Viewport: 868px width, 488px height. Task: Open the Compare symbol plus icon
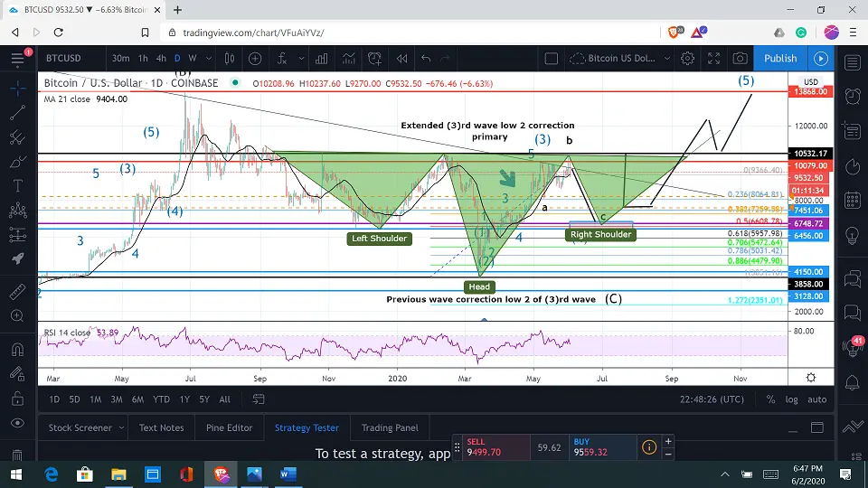tap(255, 59)
